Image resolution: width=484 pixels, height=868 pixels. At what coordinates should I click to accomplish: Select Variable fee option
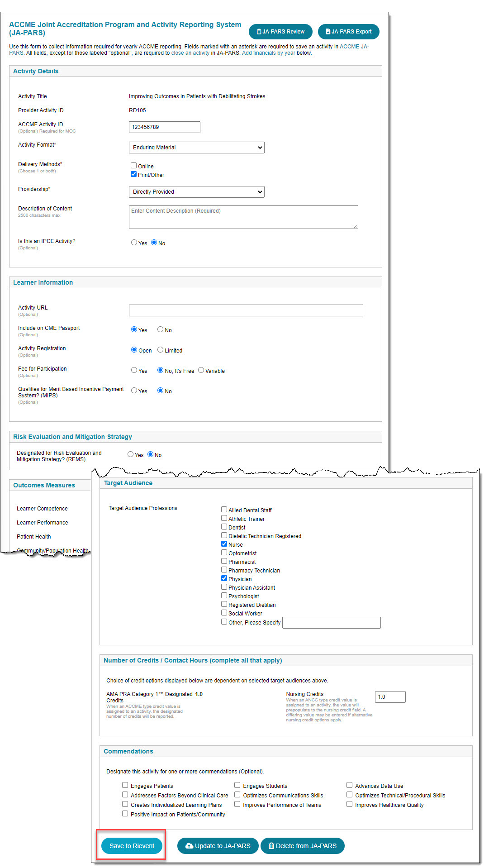201,370
